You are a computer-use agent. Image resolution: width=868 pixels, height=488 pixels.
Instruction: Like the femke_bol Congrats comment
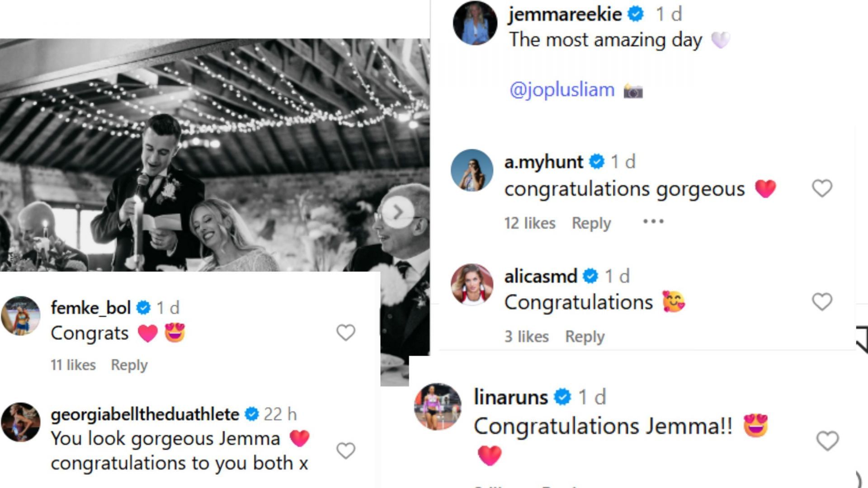click(346, 333)
